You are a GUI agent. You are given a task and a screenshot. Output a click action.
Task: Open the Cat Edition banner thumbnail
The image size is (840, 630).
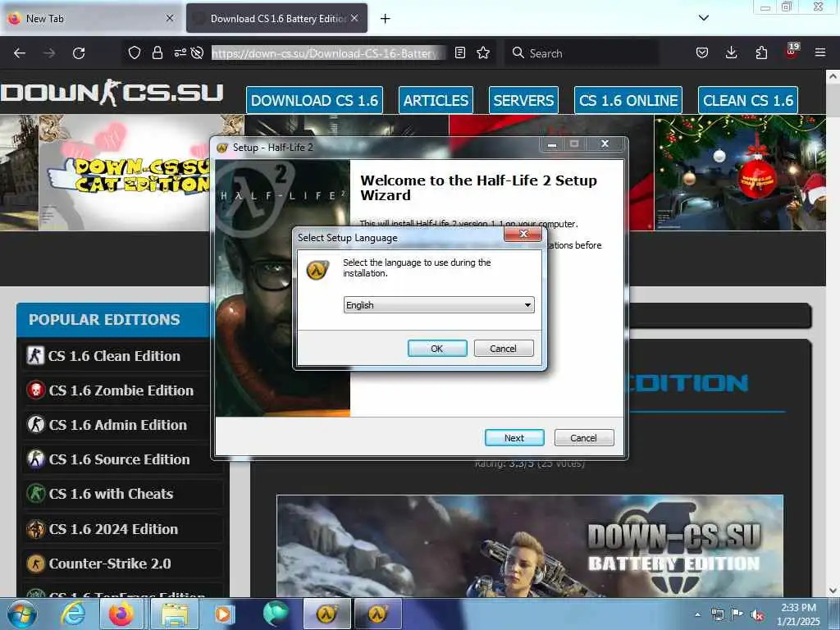coord(123,173)
